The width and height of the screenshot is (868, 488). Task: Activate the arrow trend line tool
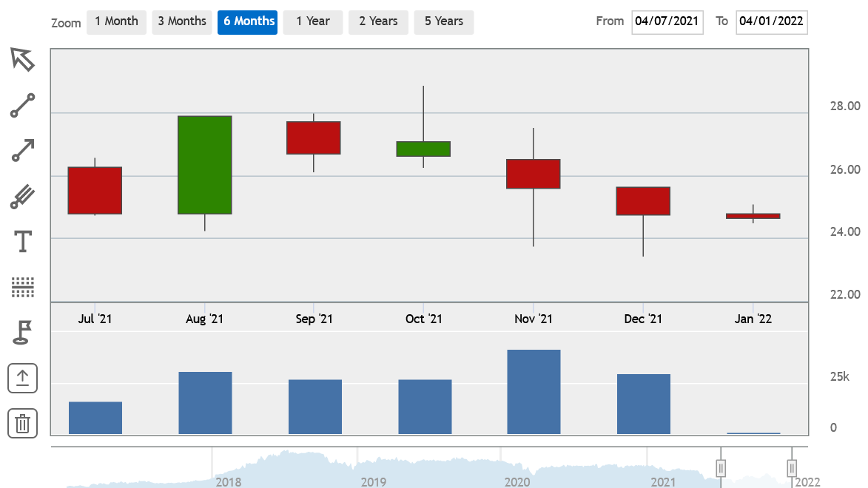[x=22, y=149]
